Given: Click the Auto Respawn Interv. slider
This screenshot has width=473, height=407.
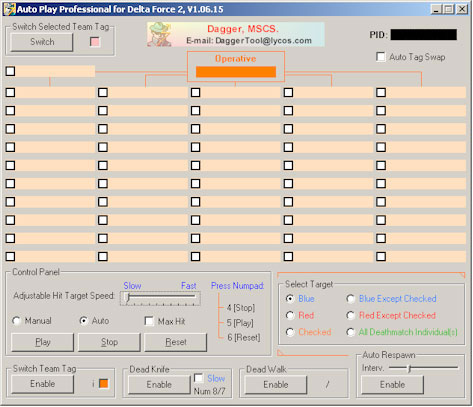Looking at the screenshot, I should tap(423, 368).
